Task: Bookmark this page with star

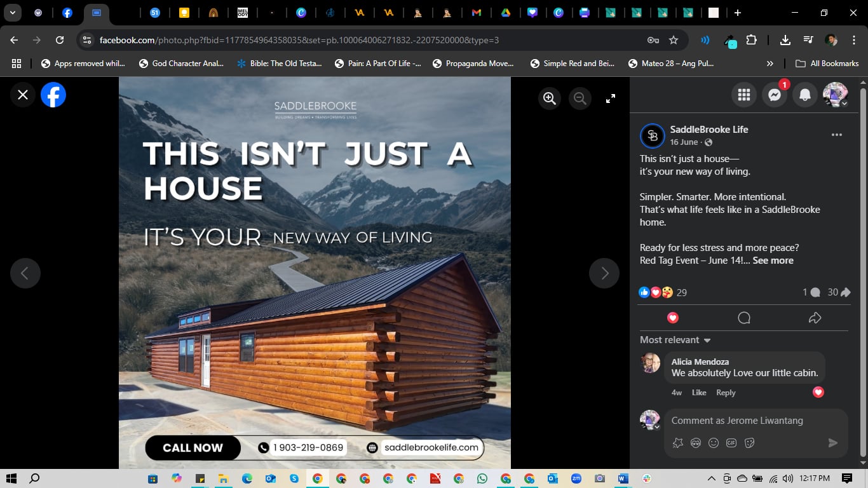Action: [x=674, y=40]
